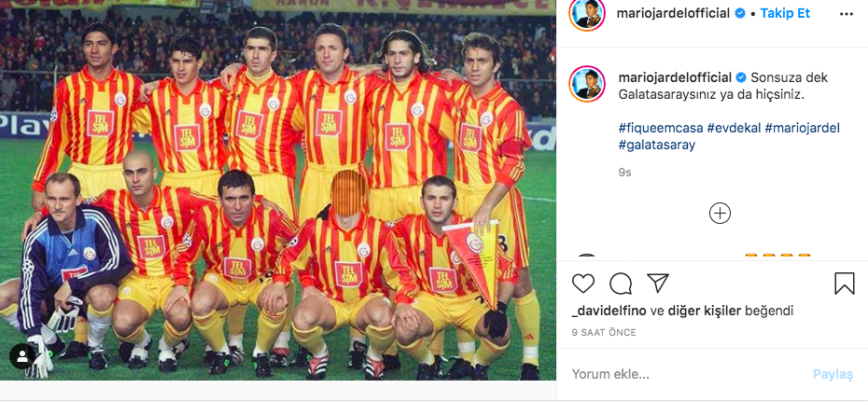868x402 pixels.
Task: Open hashtag #fiqueemcasa
Action: [661, 129]
